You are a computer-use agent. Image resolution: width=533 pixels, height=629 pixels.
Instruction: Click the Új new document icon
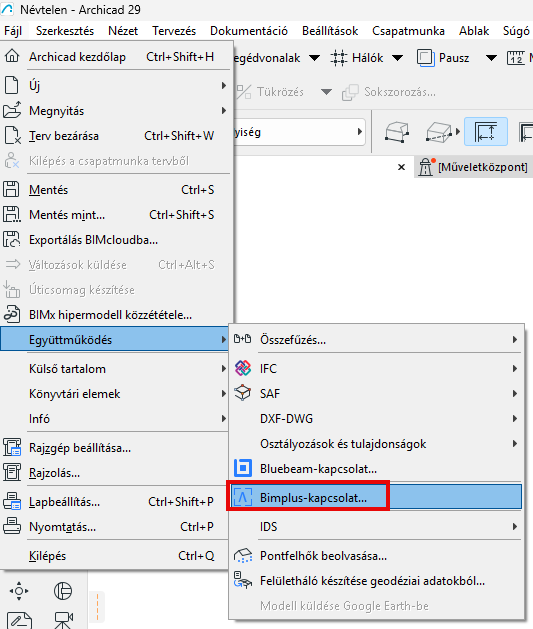coord(12,85)
